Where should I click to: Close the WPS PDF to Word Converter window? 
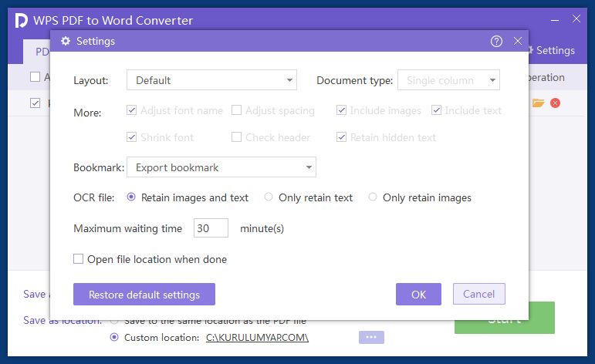pyautogui.click(x=576, y=19)
